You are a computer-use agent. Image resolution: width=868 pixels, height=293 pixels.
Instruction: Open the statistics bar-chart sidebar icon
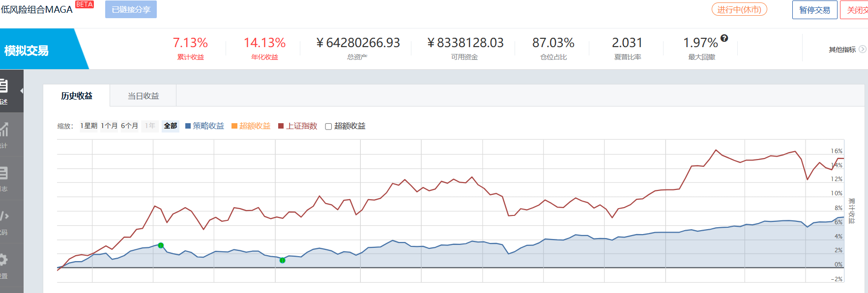pyautogui.click(x=4, y=130)
